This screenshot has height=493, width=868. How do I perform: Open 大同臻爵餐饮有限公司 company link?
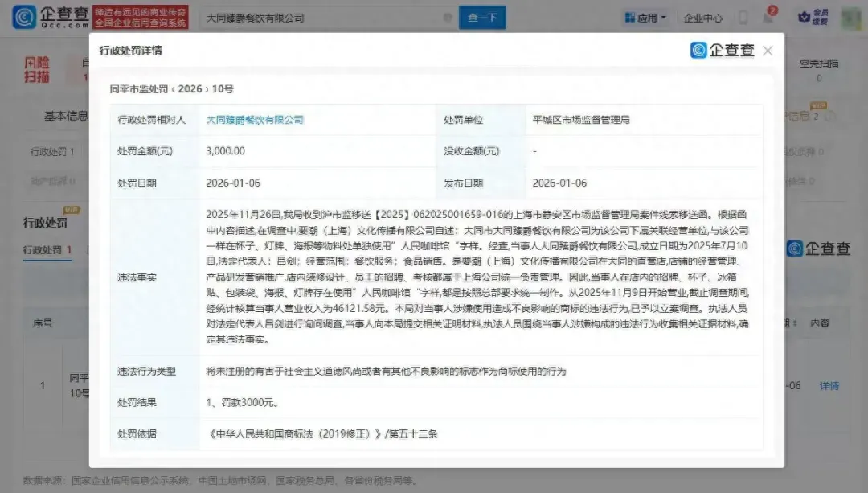(x=255, y=120)
